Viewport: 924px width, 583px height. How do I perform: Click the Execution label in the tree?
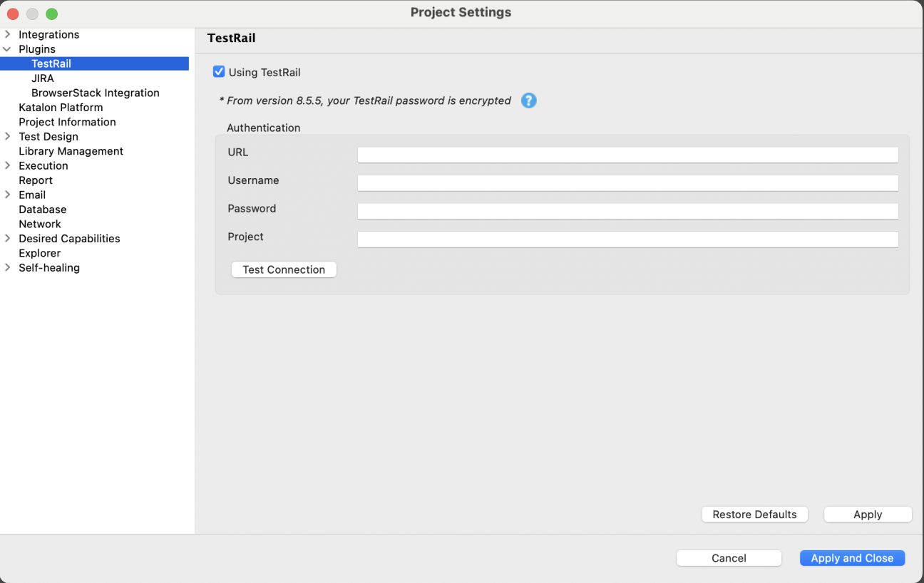43,165
